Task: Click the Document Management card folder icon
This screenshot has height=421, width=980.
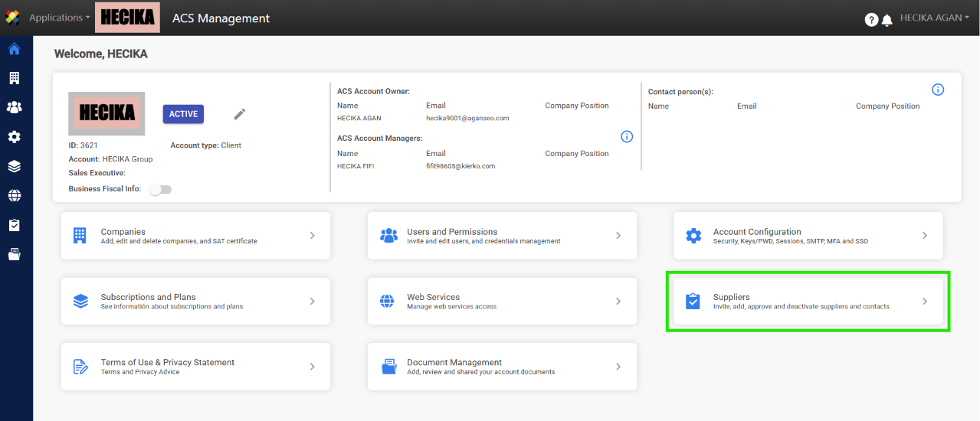Action: 388,367
